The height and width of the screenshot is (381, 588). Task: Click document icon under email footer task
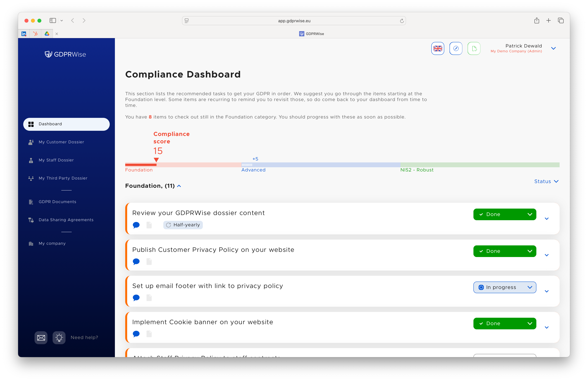click(x=149, y=298)
